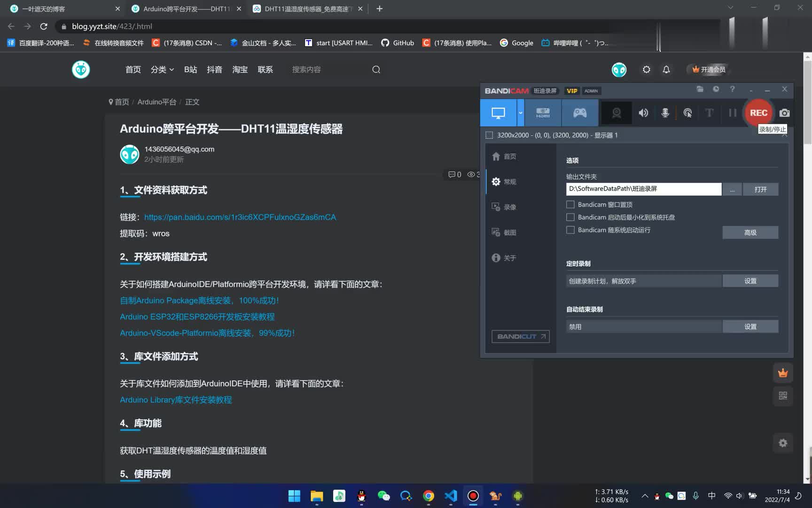The width and height of the screenshot is (812, 508).
Task: Open 联系 nav item
Action: point(265,70)
